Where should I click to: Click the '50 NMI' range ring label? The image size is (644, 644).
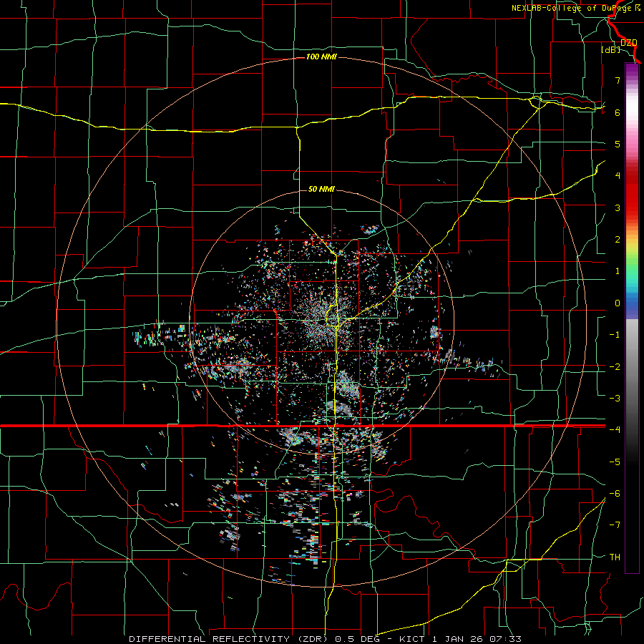pyautogui.click(x=321, y=189)
